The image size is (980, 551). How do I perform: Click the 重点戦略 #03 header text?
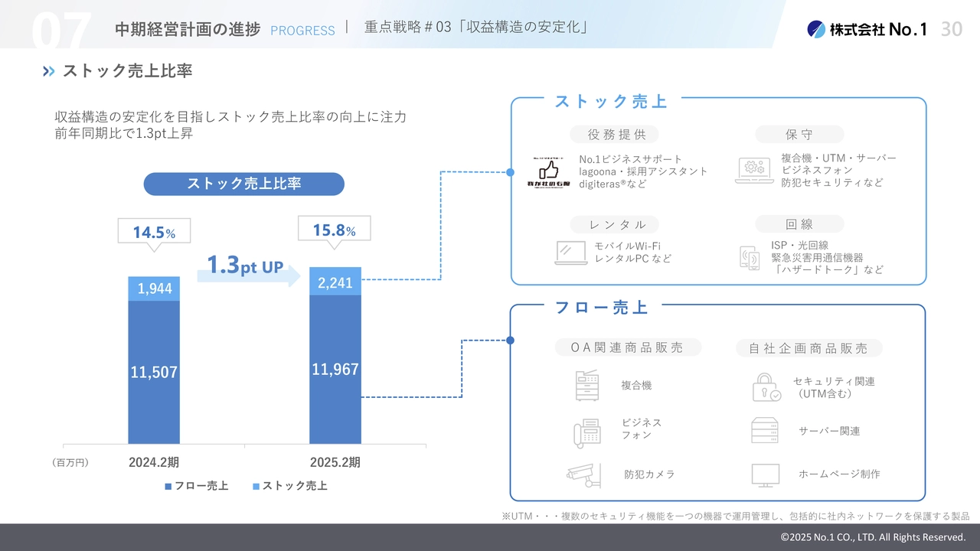pos(476,28)
